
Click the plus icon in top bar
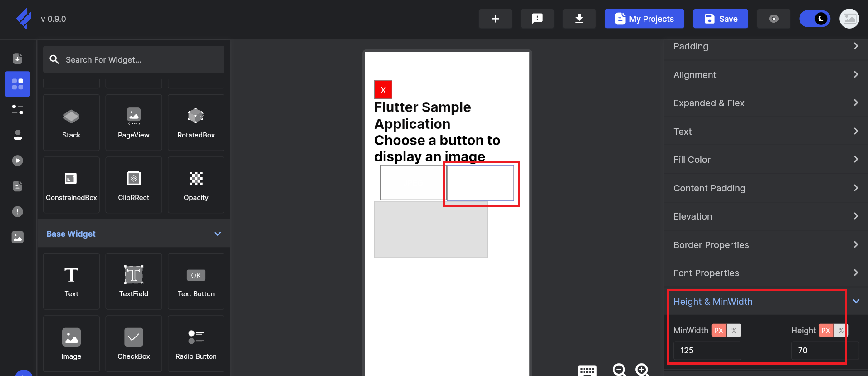pyautogui.click(x=495, y=19)
